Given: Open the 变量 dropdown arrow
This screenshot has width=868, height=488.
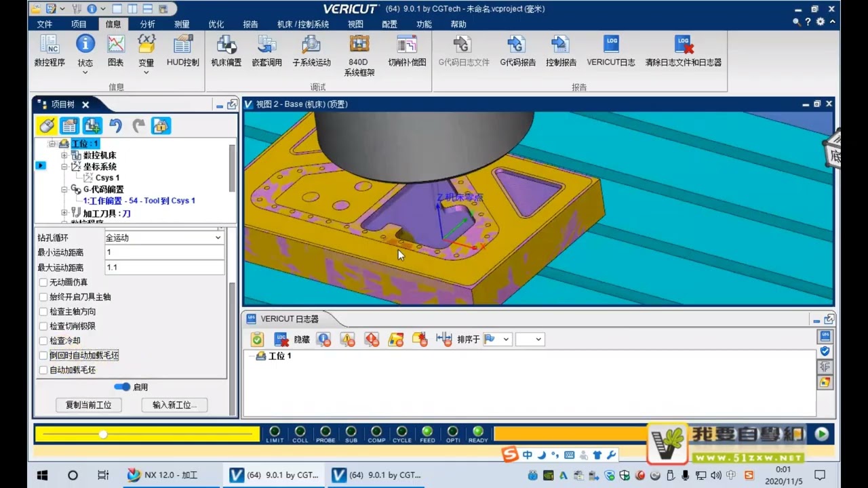Looking at the screenshot, I should click(146, 73).
